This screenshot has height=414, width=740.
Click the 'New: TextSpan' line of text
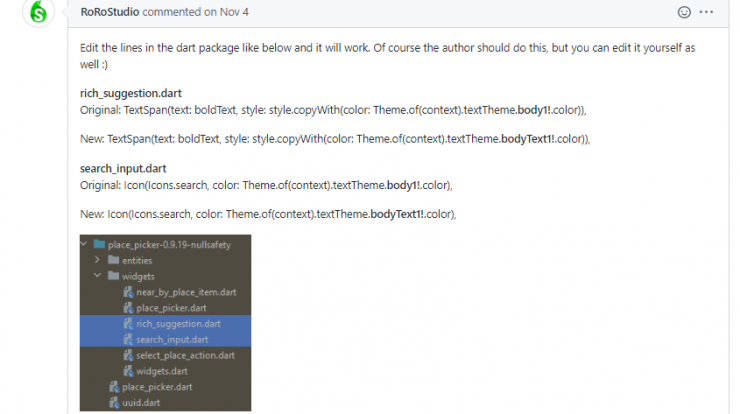(x=335, y=139)
